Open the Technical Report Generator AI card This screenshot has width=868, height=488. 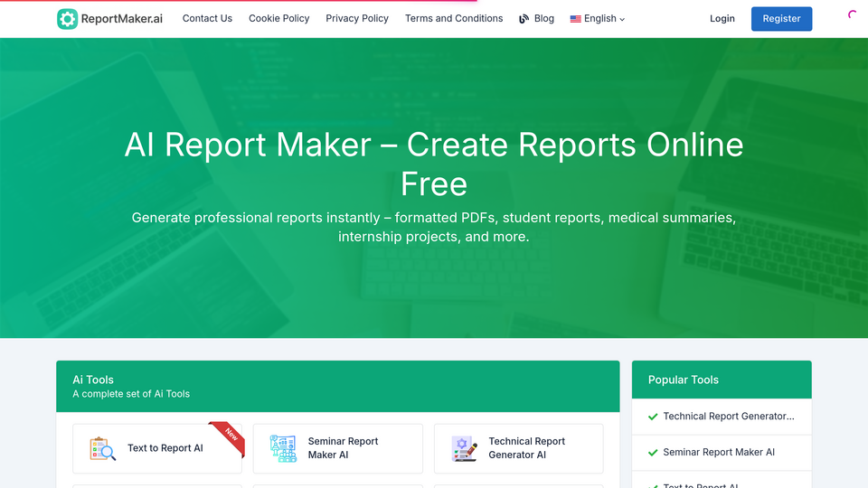(x=519, y=449)
